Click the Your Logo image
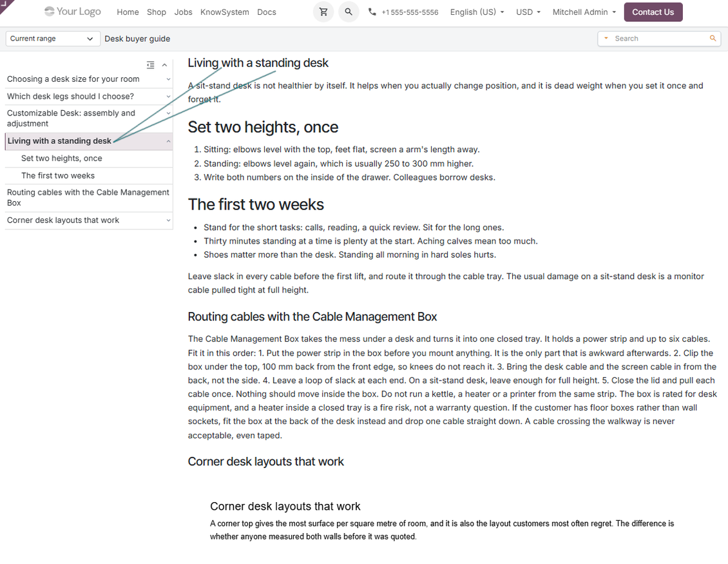This screenshot has width=728, height=564. tap(72, 12)
